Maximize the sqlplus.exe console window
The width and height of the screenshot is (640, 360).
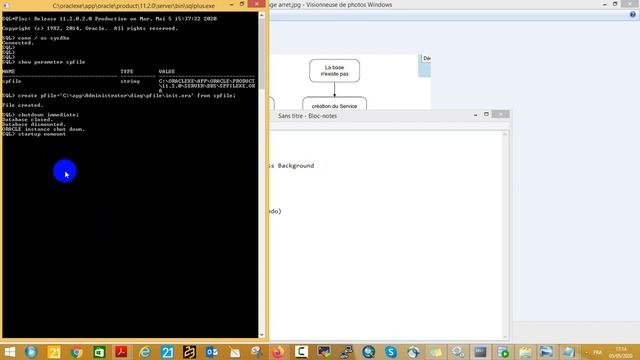pyautogui.click(x=242, y=4)
